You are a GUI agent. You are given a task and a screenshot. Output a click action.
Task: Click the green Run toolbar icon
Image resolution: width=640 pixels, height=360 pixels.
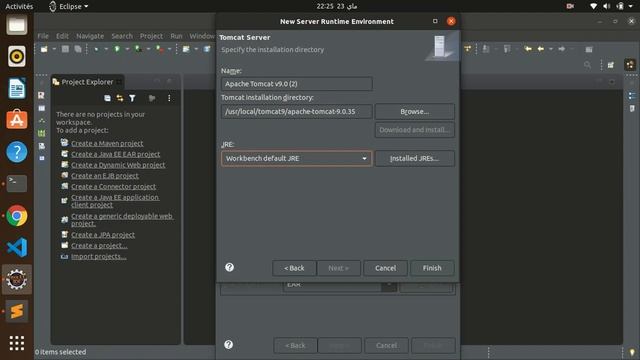[x=117, y=49]
